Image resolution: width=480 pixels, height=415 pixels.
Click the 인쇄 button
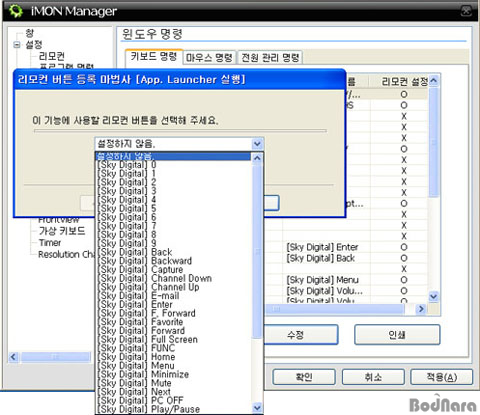[397, 335]
